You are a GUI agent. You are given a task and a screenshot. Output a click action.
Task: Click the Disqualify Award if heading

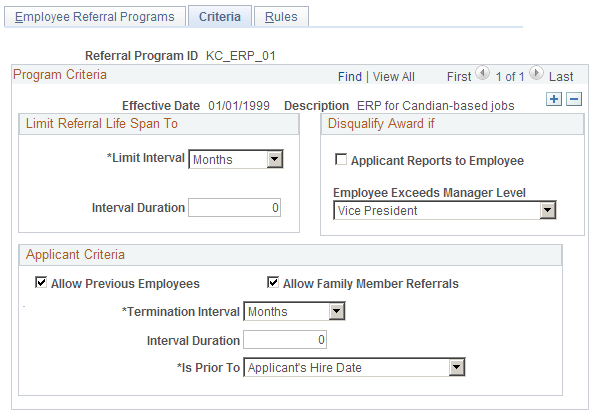381,123
